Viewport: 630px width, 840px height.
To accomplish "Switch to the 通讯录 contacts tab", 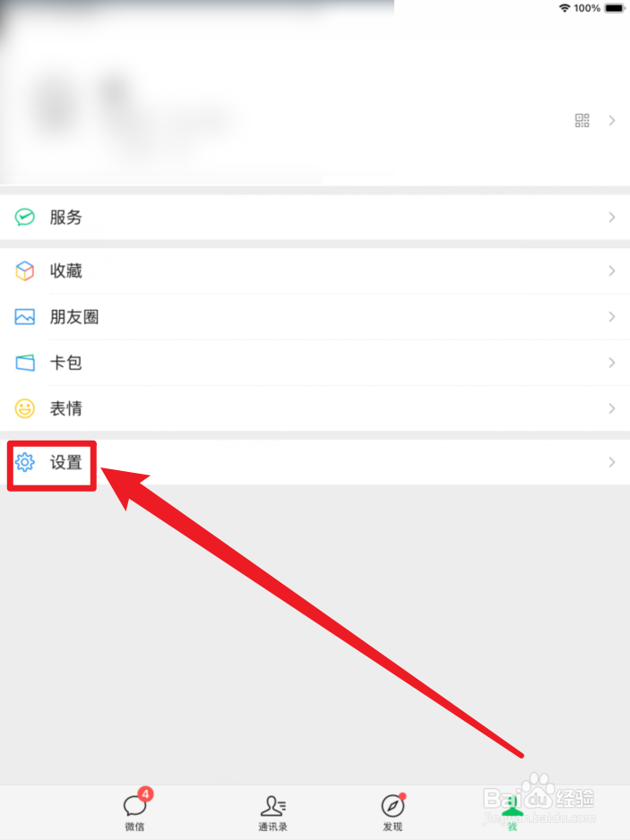I will pyautogui.click(x=273, y=812).
